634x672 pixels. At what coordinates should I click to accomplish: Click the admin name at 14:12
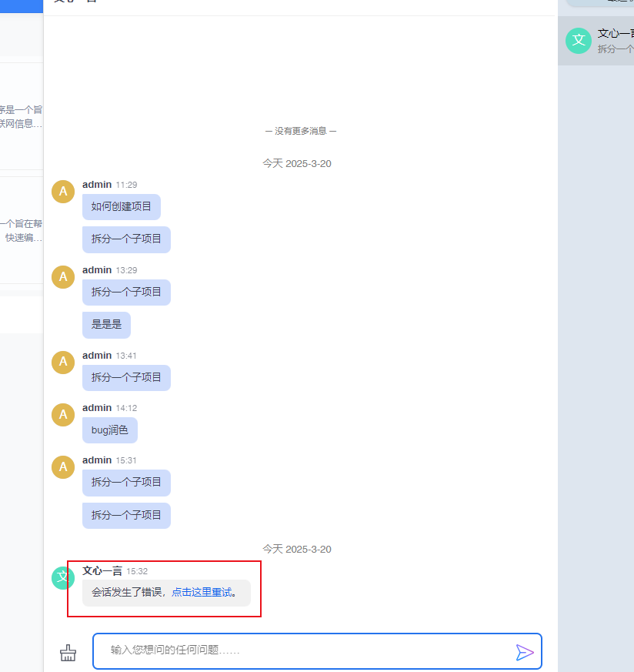pos(97,408)
